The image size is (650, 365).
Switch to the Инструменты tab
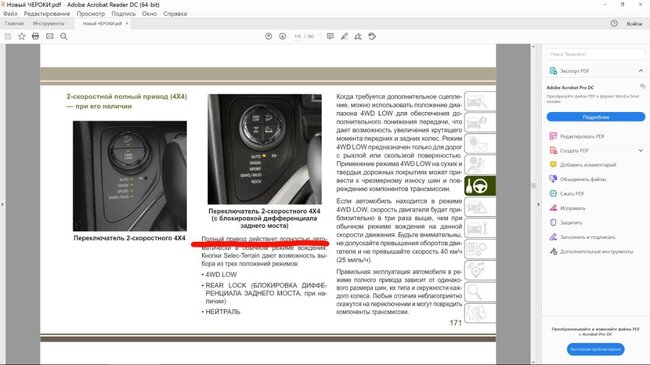49,24
